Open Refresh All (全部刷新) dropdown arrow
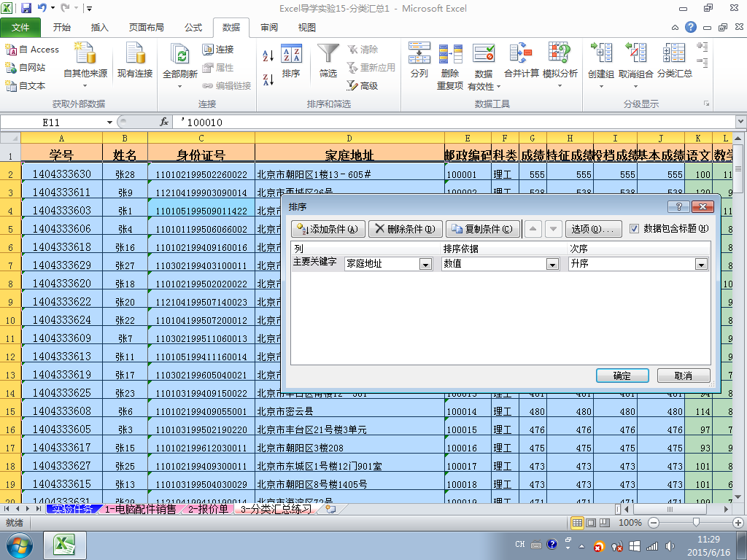 pos(180,86)
